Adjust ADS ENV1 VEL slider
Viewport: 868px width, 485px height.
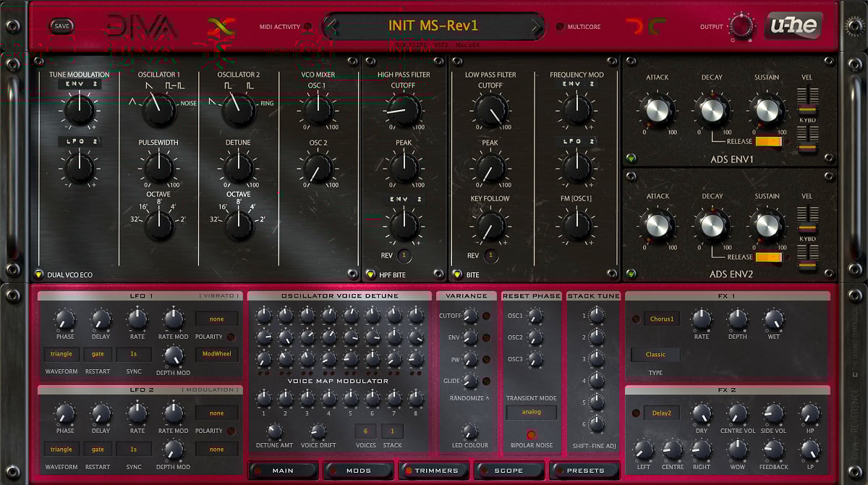coord(807,101)
